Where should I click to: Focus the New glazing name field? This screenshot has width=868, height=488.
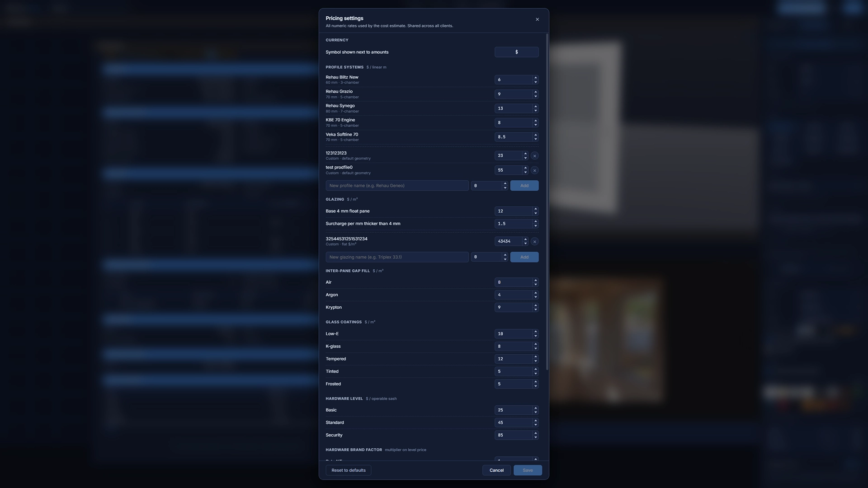pyautogui.click(x=397, y=257)
